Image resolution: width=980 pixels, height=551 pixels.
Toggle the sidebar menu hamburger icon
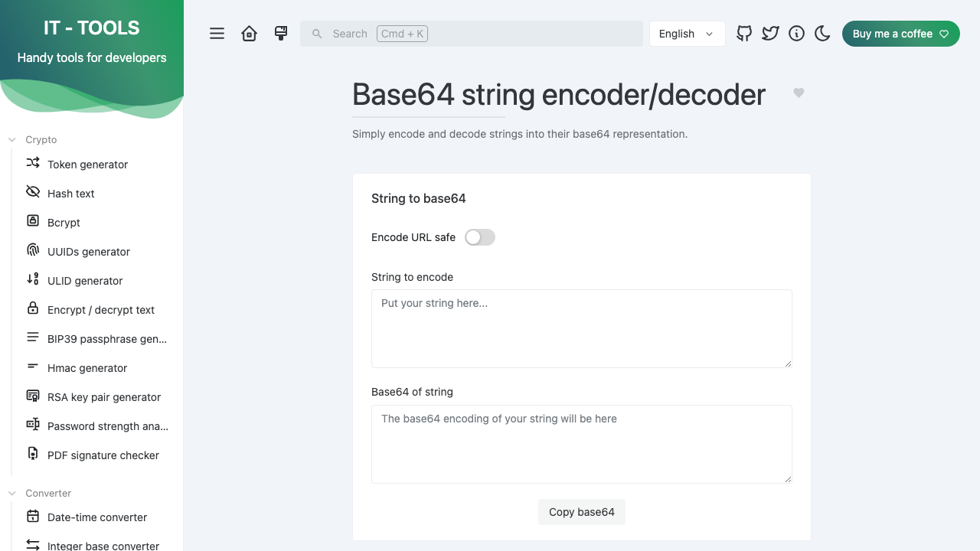[x=217, y=34]
